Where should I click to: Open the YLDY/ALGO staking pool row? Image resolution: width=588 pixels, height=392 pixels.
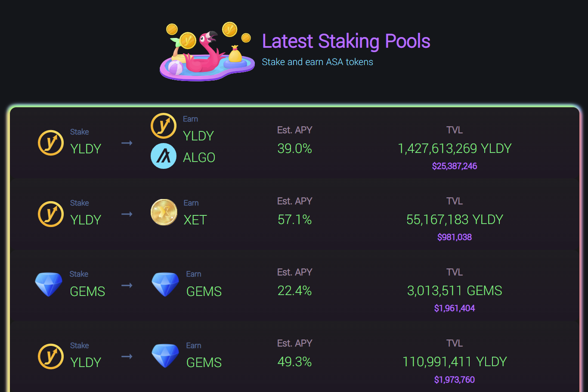coord(294,142)
